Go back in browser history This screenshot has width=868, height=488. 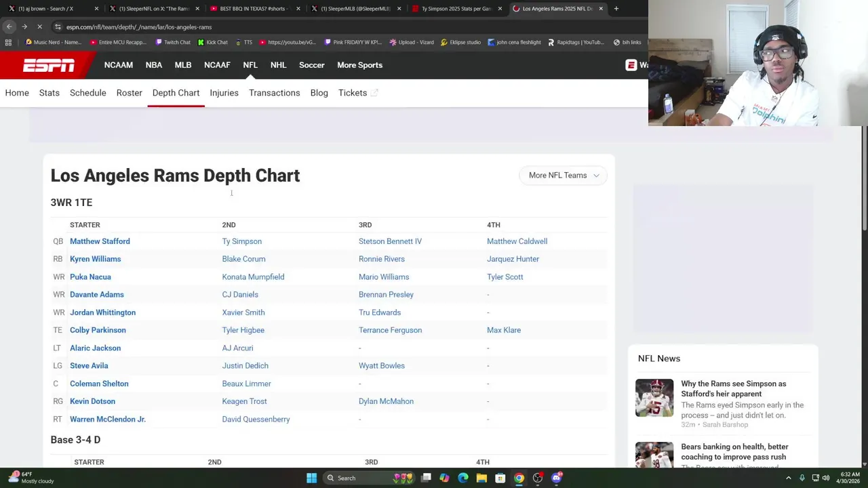tap(9, 26)
